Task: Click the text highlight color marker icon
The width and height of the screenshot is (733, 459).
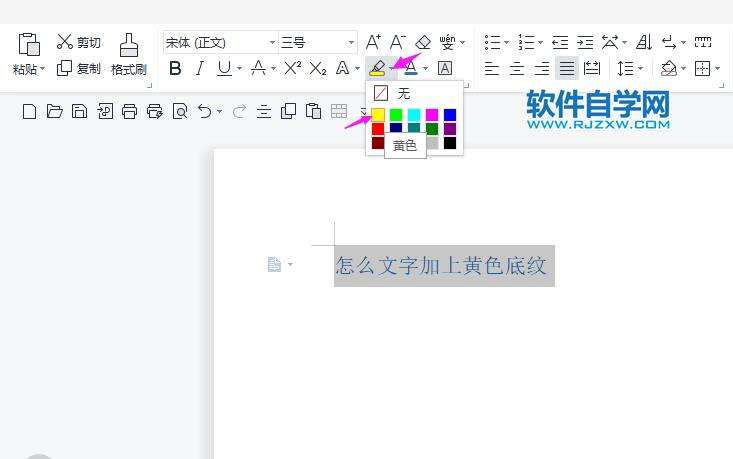Action: (x=377, y=68)
